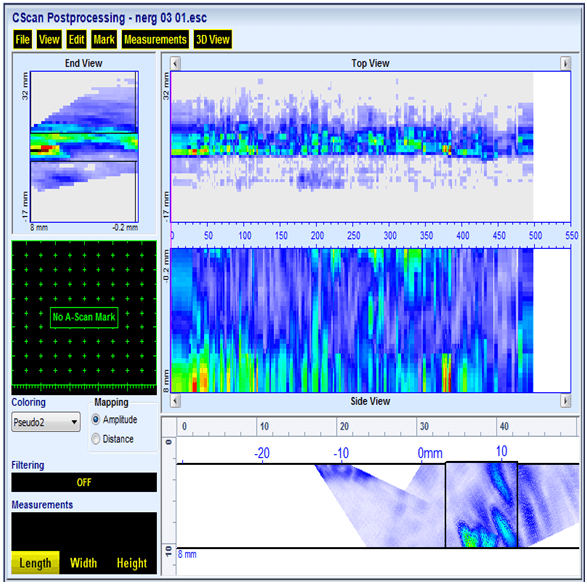The width and height of the screenshot is (587, 584).
Task: Open the 3D View menu
Action: 213,39
